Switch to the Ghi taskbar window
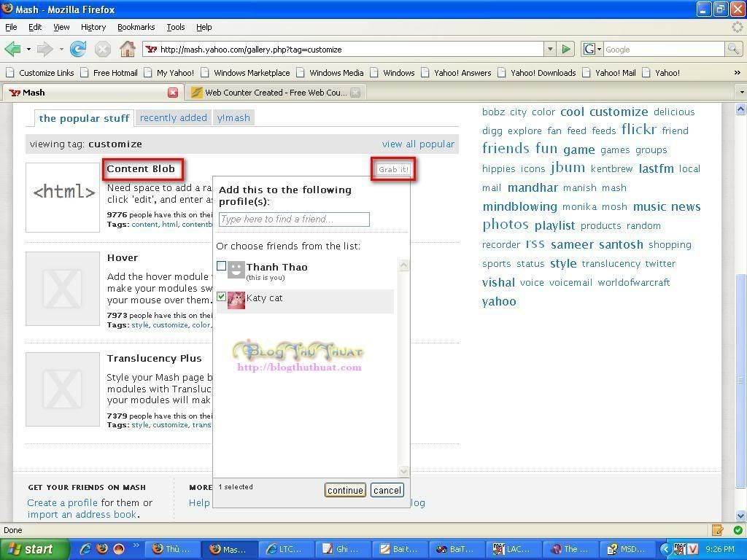 343,549
